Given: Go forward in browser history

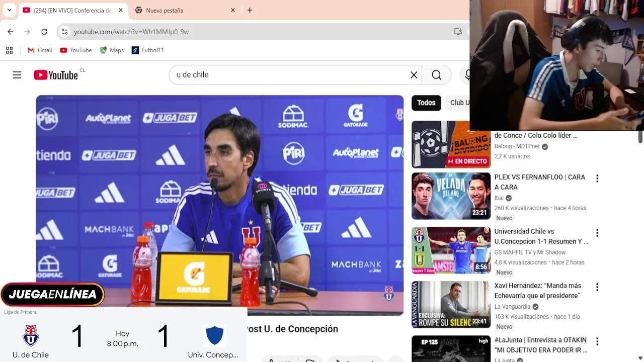Looking at the screenshot, I should (x=27, y=32).
